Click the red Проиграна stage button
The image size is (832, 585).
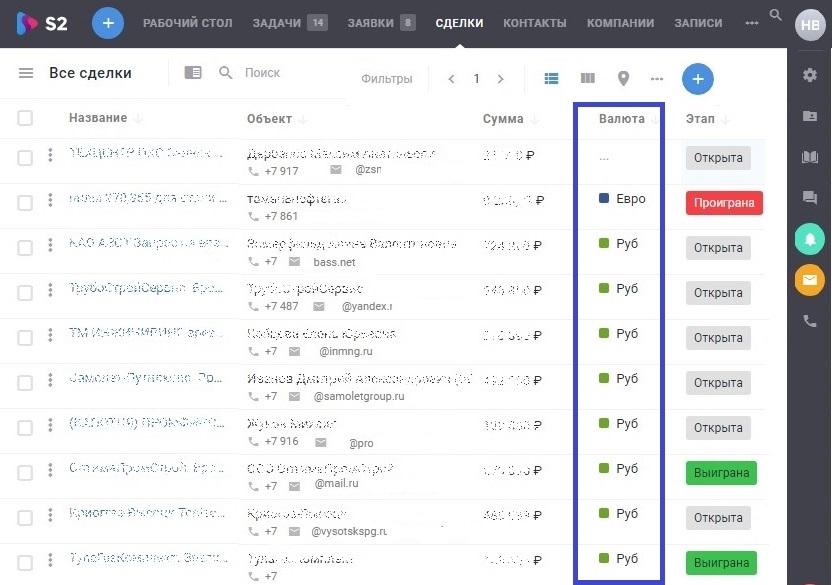pos(724,203)
